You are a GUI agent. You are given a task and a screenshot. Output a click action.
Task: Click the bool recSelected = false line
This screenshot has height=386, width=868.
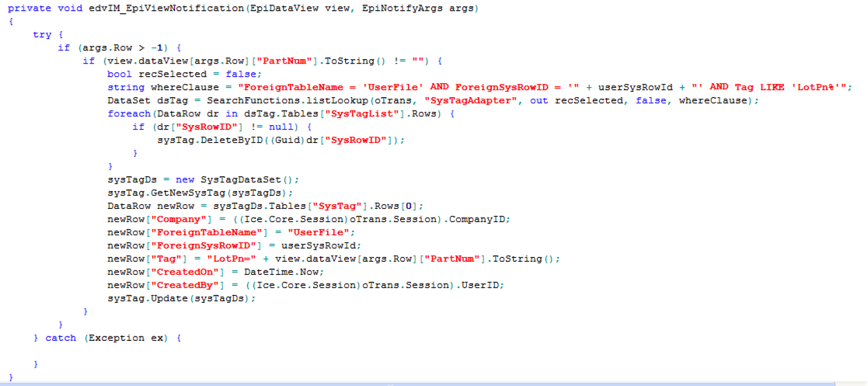pos(184,74)
